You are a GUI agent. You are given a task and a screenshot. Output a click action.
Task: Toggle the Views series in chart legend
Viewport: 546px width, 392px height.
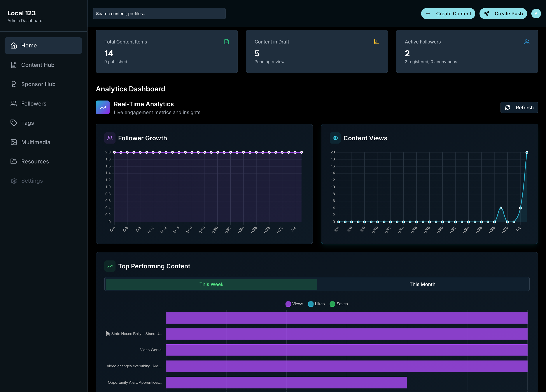click(x=294, y=304)
